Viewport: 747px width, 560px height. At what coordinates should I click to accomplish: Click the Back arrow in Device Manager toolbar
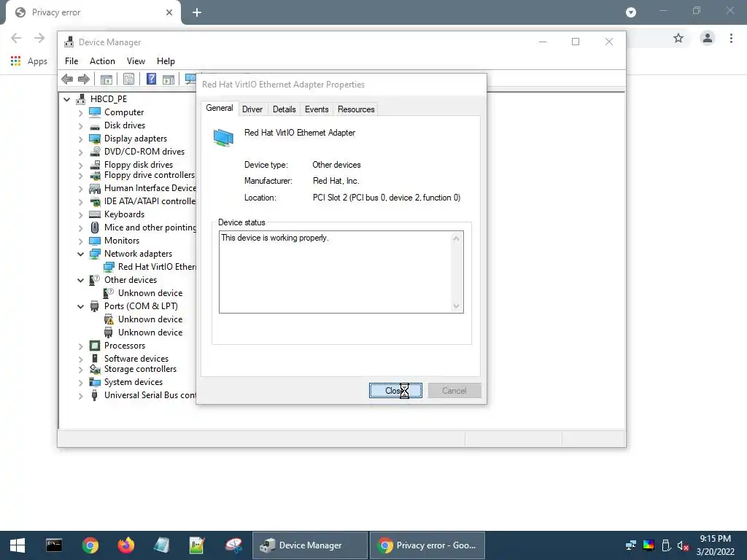pos(67,79)
